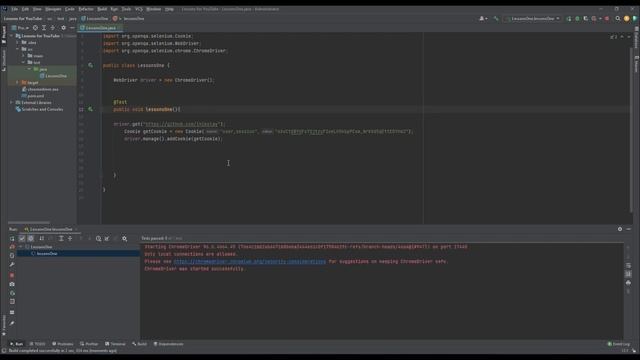Open the run configuration dropdown LessonsOne.lessonsOne
Viewport: 640px width, 360px height.
coord(533,19)
